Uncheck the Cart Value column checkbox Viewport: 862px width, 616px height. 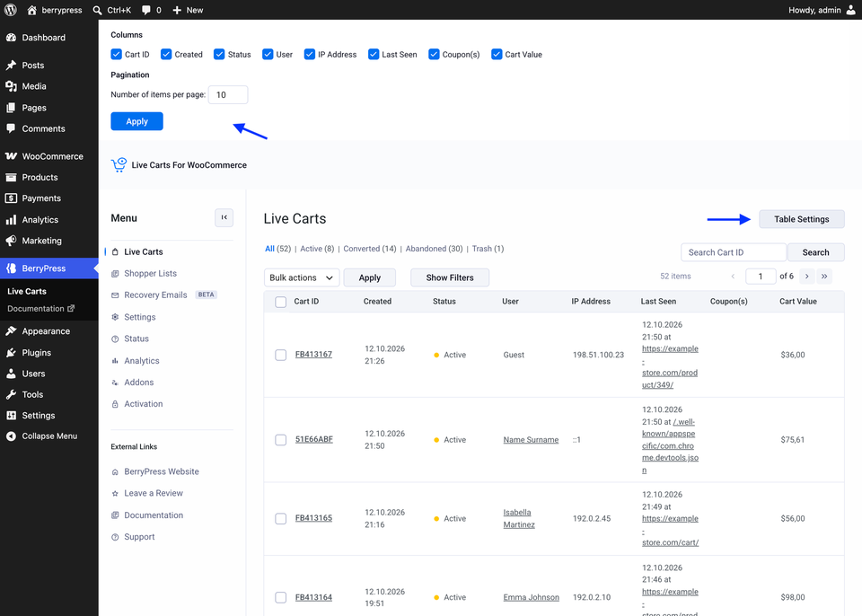coord(497,54)
